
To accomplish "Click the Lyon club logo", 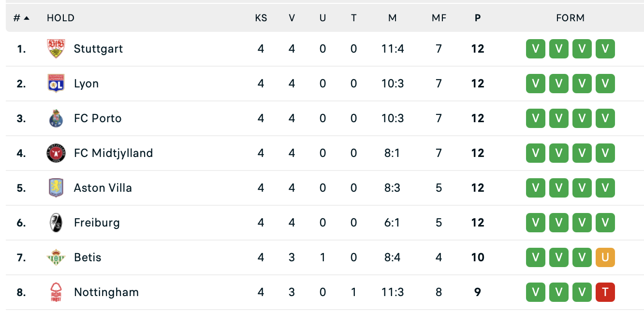I will 56,84.
